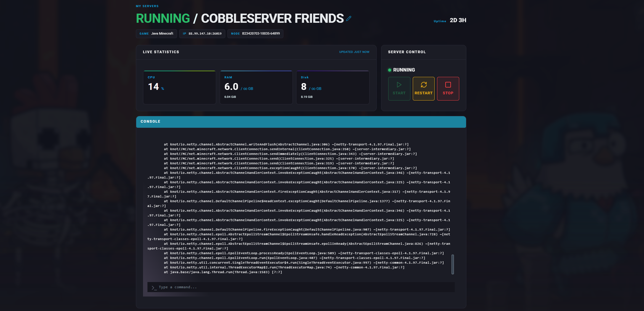Click the SingleThreadEventExecutor$4.run console line
The height and width of the screenshot is (311, 644).
(x=304, y=263)
